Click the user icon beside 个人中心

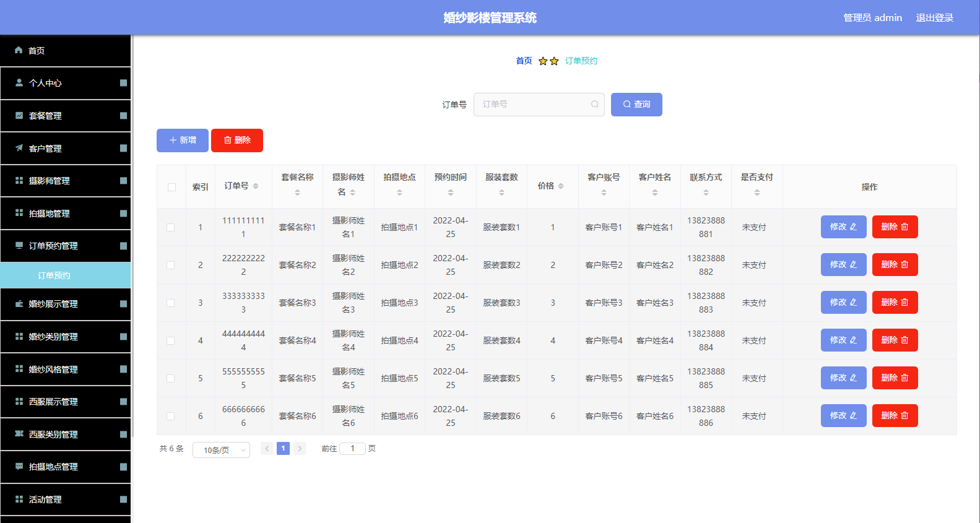pyautogui.click(x=19, y=82)
